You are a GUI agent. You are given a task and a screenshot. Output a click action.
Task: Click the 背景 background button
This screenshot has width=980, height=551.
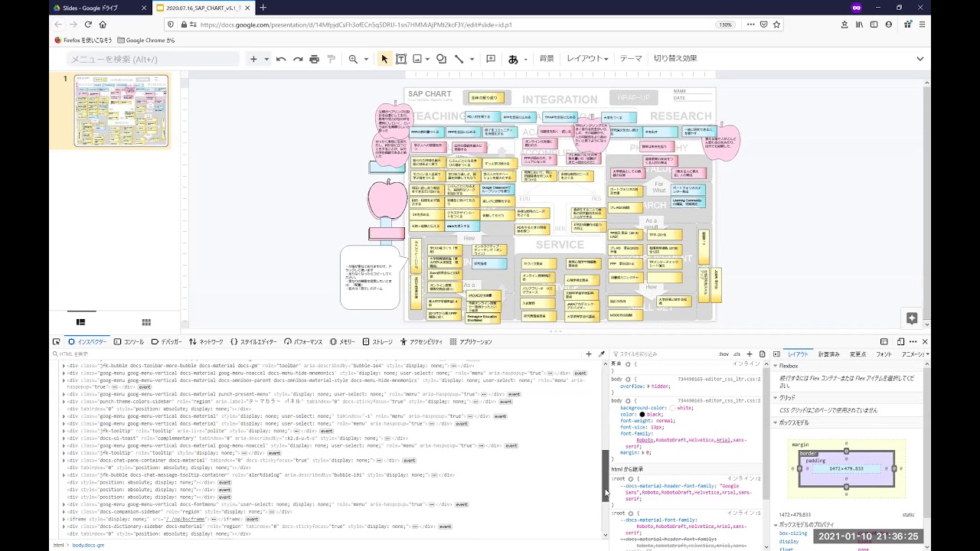point(547,59)
